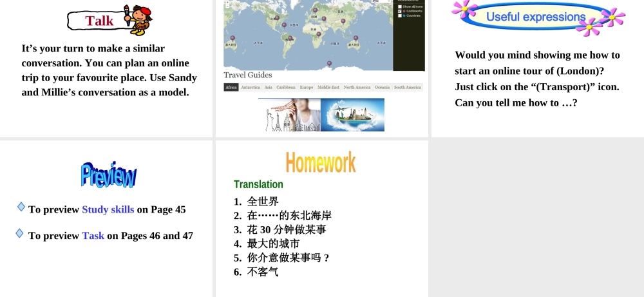Toggle the Show all/none checkbox
Image resolution: width=644 pixels, height=297 pixels.
(400, 6)
